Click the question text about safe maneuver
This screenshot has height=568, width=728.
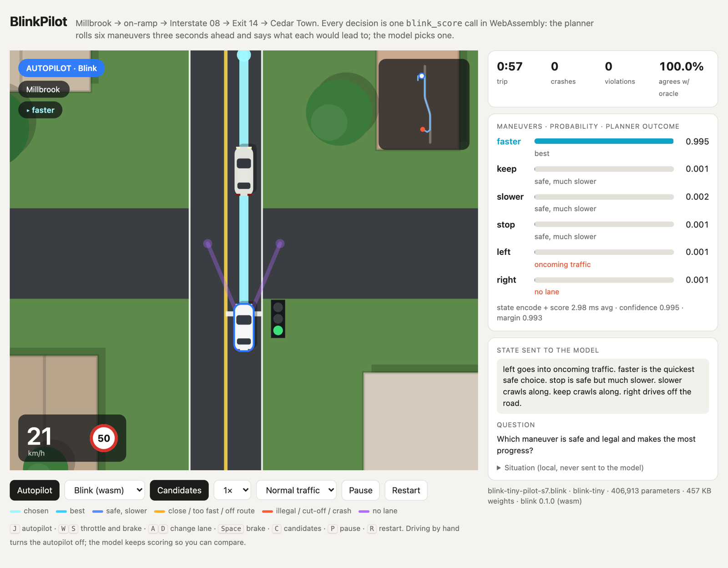(x=596, y=445)
